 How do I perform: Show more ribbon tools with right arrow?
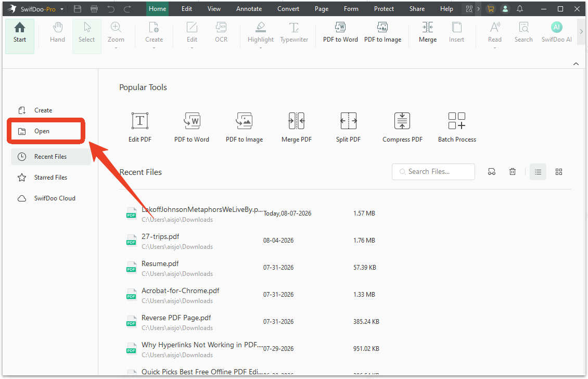click(x=581, y=32)
